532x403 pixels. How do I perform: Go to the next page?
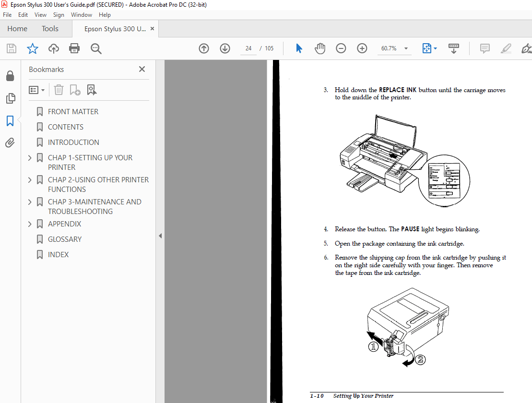click(x=225, y=48)
